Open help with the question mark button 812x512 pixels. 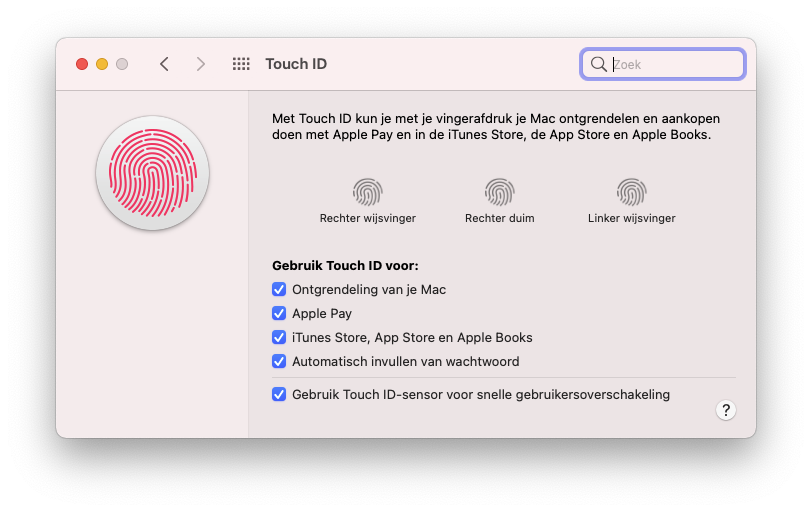[x=726, y=410]
